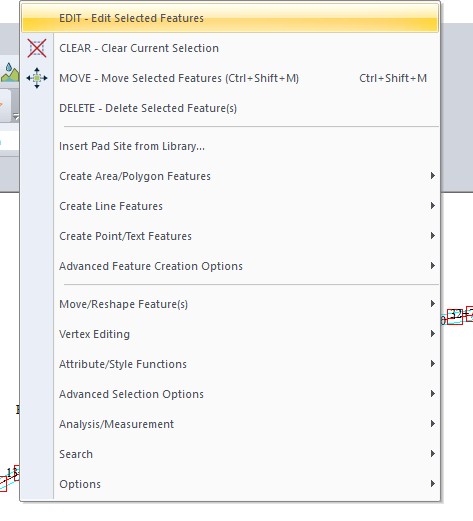
Task: Open the Move/Reshape Feature(s) submenu
Action: (230, 304)
